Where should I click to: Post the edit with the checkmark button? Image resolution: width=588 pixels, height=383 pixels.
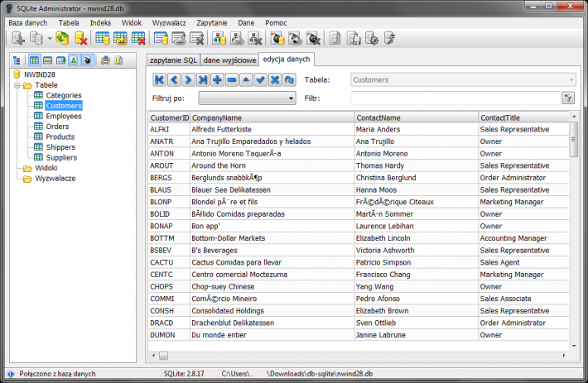tap(260, 79)
